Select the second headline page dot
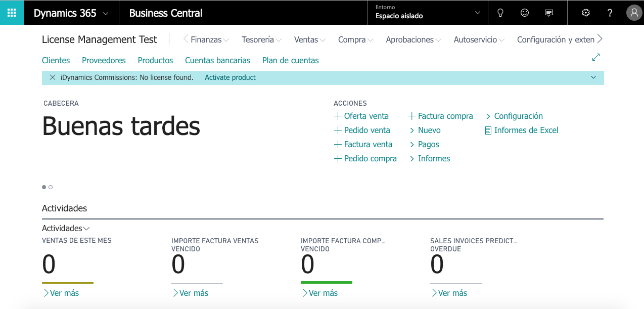Image resolution: width=644 pixels, height=309 pixels. pos(51,187)
